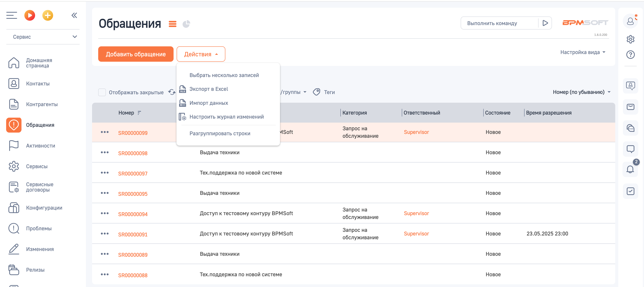Switch to analytics pie chart view
The height and width of the screenshot is (287, 644).
coord(186,24)
